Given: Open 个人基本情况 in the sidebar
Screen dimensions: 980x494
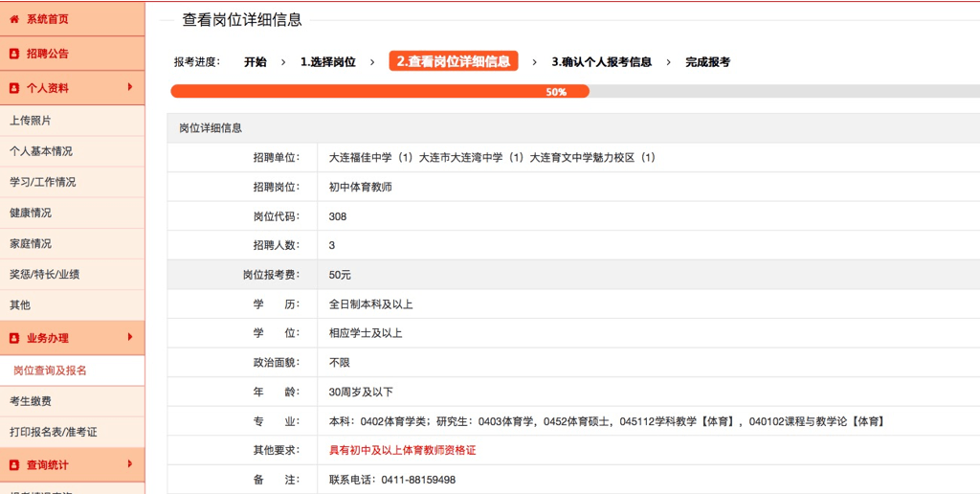Looking at the screenshot, I should (40, 151).
